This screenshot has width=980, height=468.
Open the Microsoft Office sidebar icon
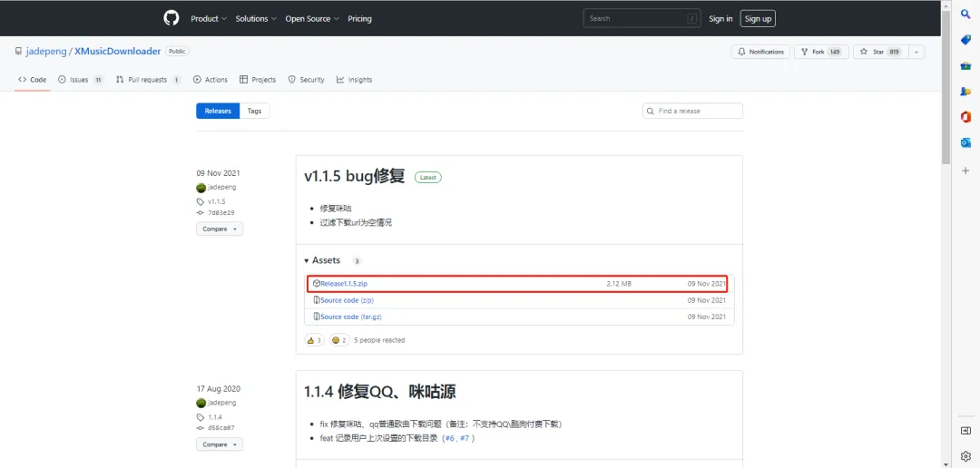tap(965, 117)
